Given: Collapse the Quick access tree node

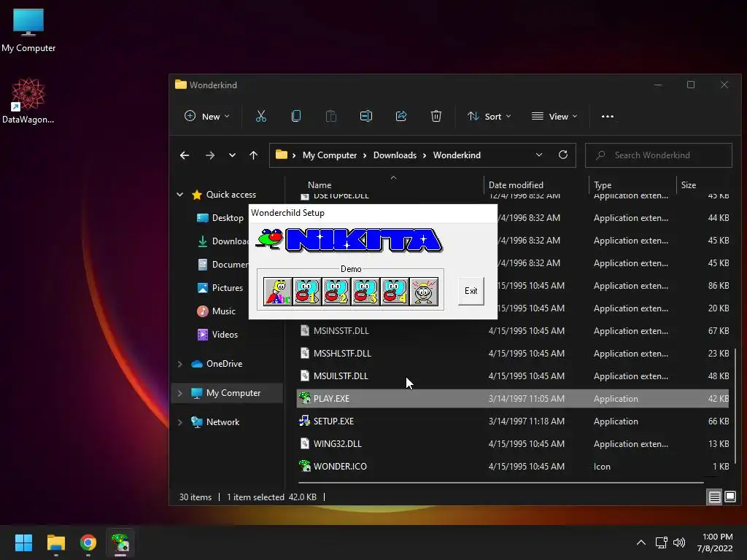Looking at the screenshot, I should click(179, 194).
